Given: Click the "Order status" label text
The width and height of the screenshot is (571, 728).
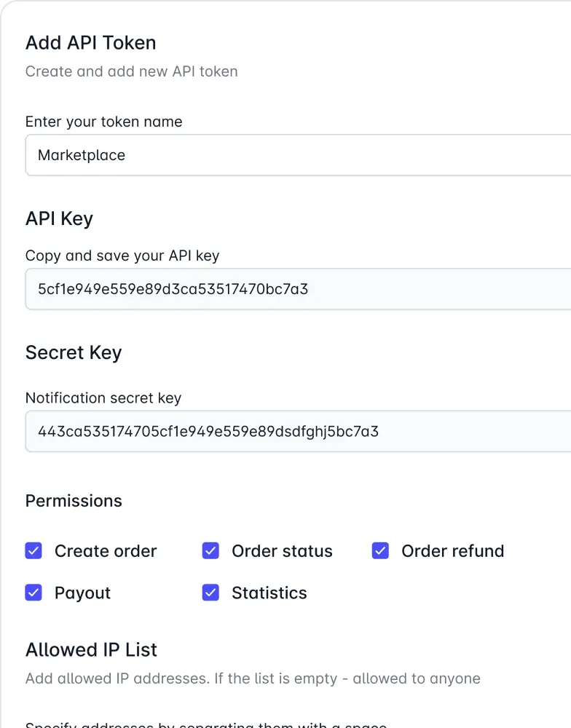Looking at the screenshot, I should 282,551.
